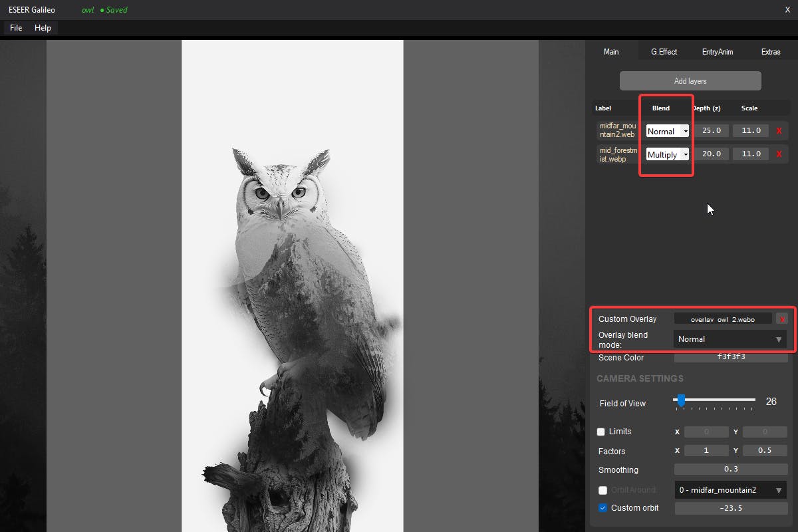Click the Add layers button
This screenshot has width=798, height=532.
[x=690, y=81]
